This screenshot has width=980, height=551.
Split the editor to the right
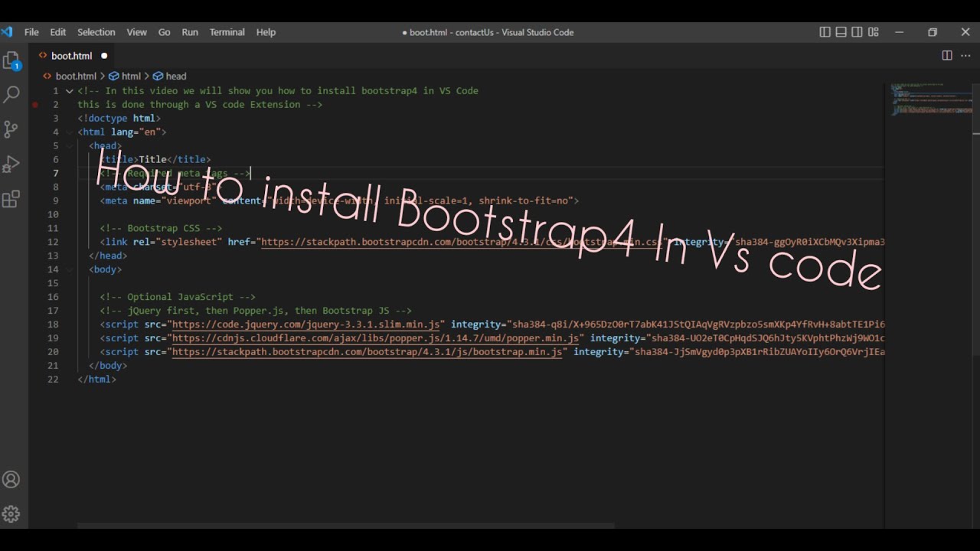click(x=947, y=55)
